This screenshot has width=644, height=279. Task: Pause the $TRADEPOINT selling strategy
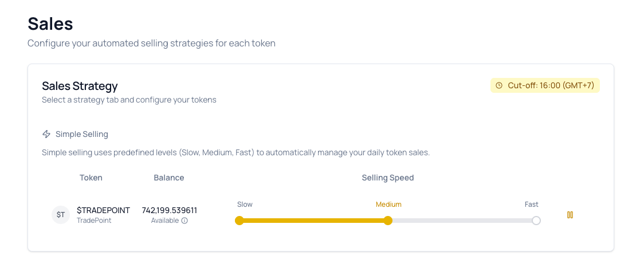tap(570, 215)
